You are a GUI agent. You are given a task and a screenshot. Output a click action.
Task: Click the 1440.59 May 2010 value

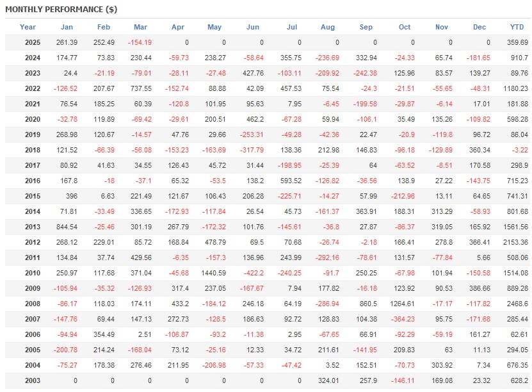click(x=213, y=273)
